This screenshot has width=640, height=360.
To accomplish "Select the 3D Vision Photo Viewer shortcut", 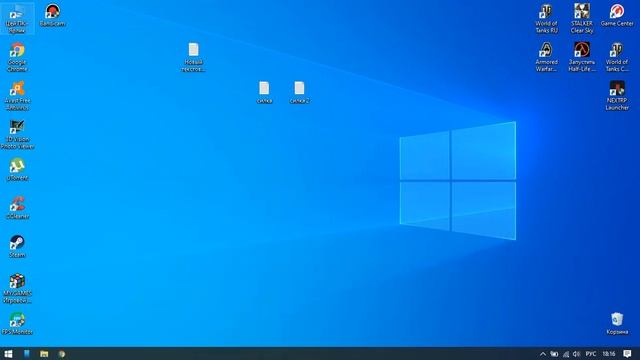I will point(17,134).
